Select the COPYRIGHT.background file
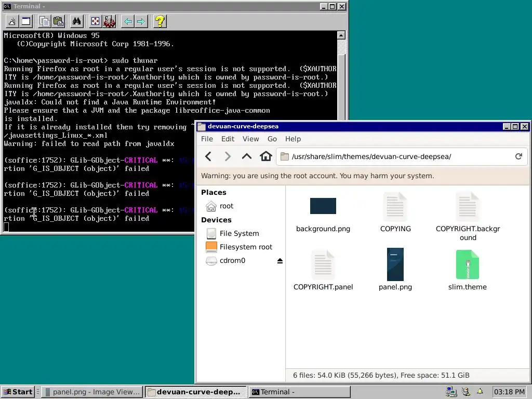 pyautogui.click(x=468, y=217)
